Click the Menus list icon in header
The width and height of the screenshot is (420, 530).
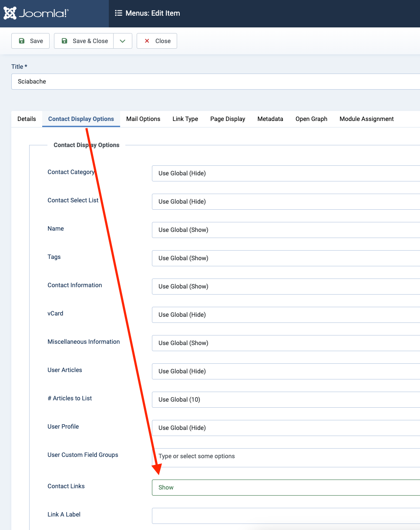(x=118, y=13)
